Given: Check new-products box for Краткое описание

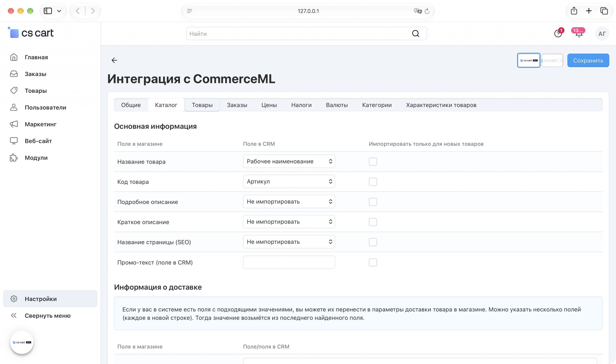Looking at the screenshot, I should tap(373, 222).
